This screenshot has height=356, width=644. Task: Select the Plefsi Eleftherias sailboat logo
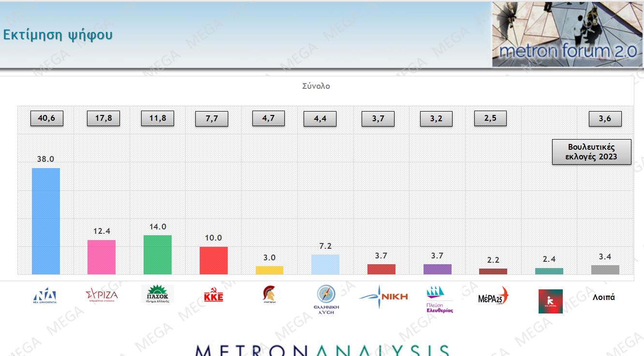point(439,299)
